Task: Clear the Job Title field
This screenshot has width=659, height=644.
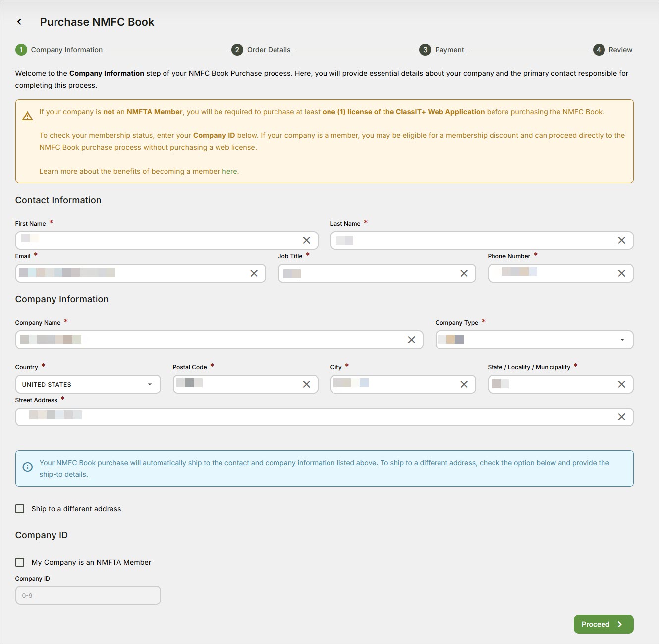Action: [464, 273]
